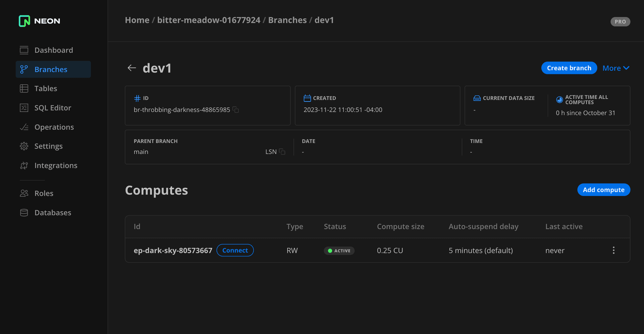The width and height of the screenshot is (644, 334).
Task: Expand the More dropdown menu
Action: point(615,68)
